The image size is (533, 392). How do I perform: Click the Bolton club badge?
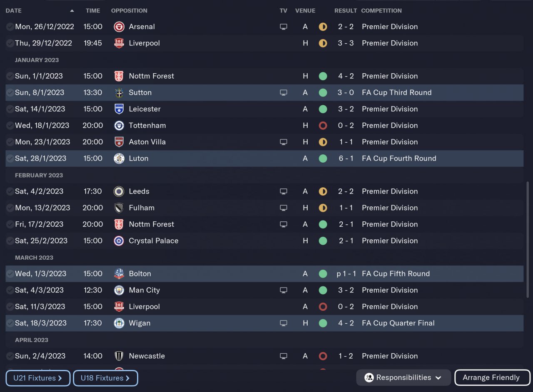pyautogui.click(x=119, y=274)
